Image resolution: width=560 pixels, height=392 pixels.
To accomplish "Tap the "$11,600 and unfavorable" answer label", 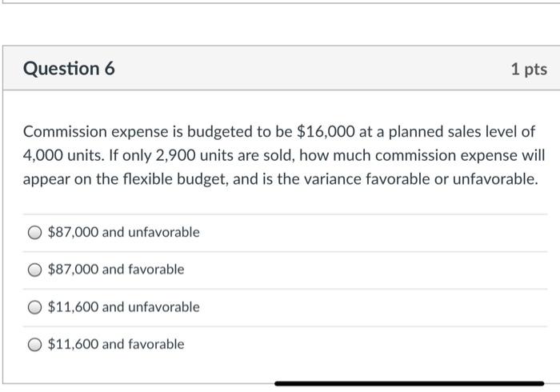I will [x=124, y=307].
